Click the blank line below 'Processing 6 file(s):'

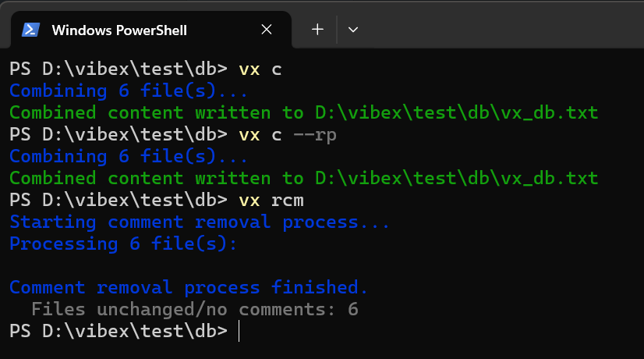coord(322,265)
